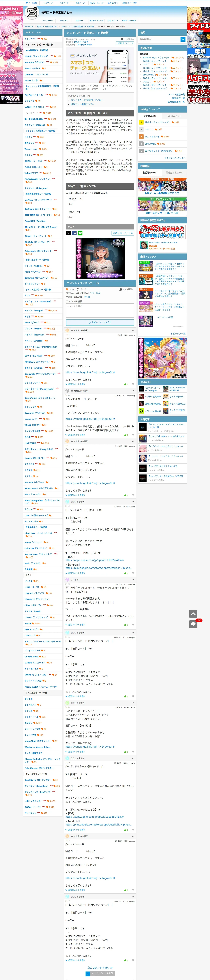Switch comment view to ツリー形式

point(95,293)
